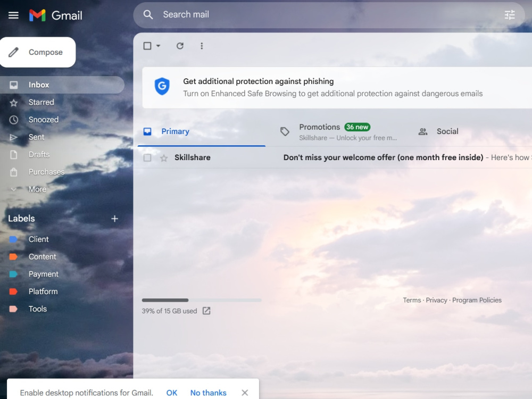
Task: Click the teal Payment label color tag
Action: pos(13,274)
